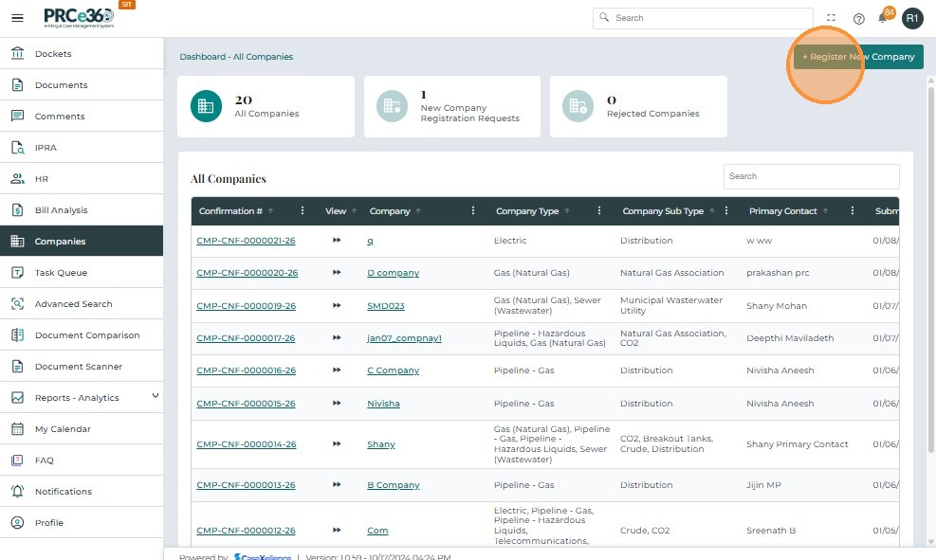Toggle fullscreen mode icon
Screen dimensions: 936x560
tap(832, 18)
